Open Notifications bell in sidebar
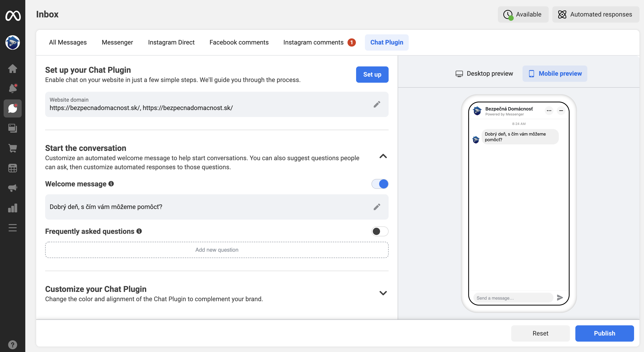Image resolution: width=644 pixels, height=352 pixels. 12,88
